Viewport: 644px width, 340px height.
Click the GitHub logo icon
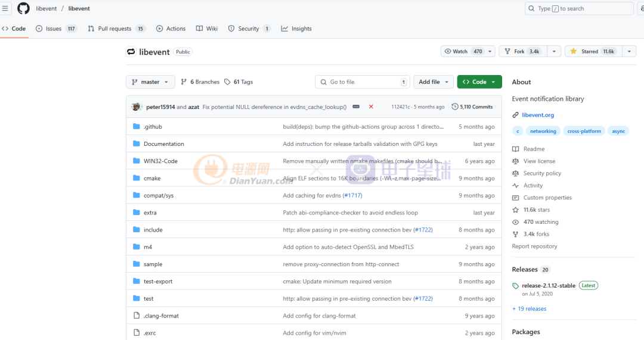(x=23, y=8)
